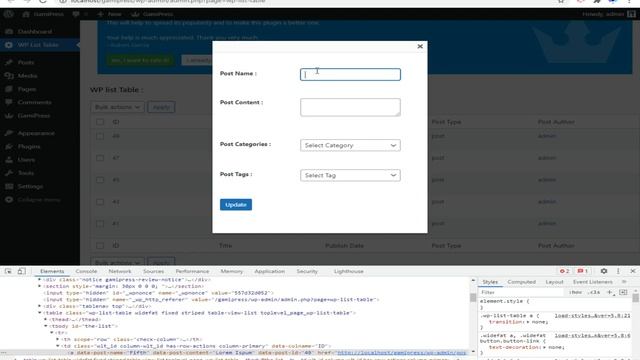Click the DevTools red error count badge
This screenshot has width=640, height=360.
coord(564,271)
